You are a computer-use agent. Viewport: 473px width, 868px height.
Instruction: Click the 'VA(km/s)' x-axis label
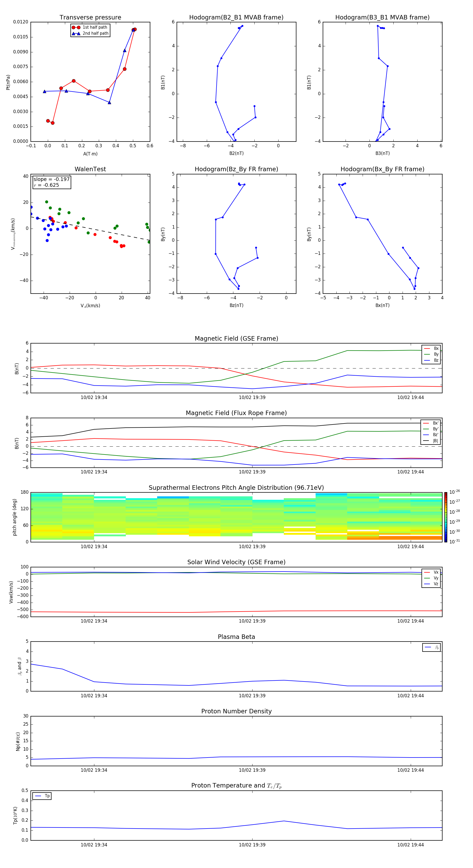(x=90, y=306)
